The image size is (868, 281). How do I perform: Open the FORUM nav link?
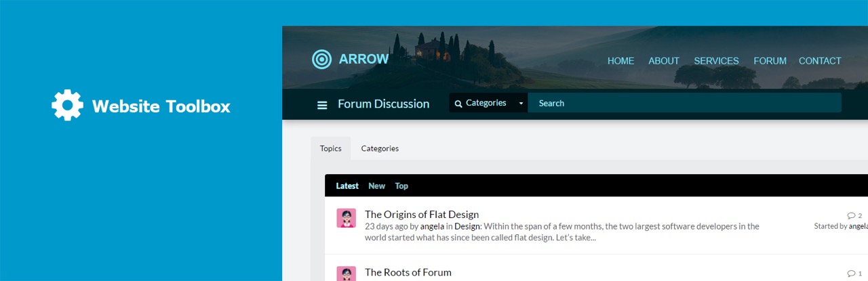[x=770, y=61]
